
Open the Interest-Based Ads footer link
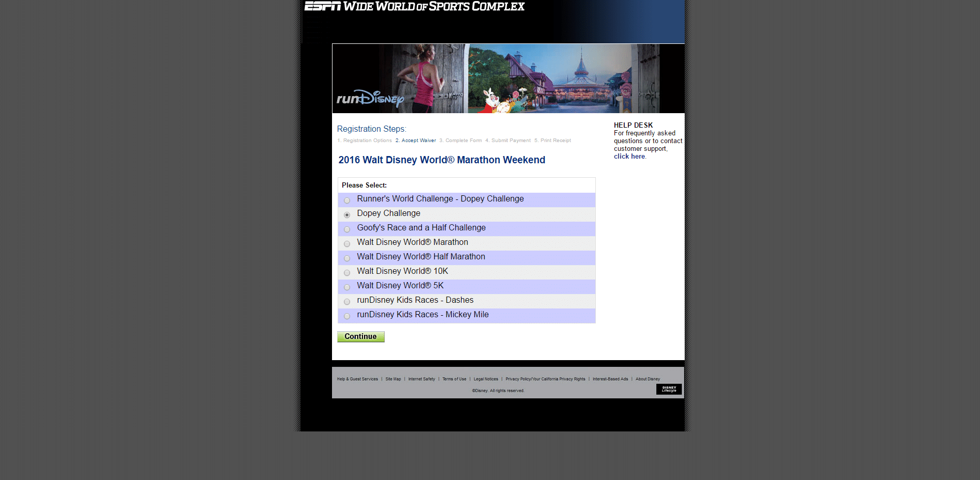pos(610,379)
